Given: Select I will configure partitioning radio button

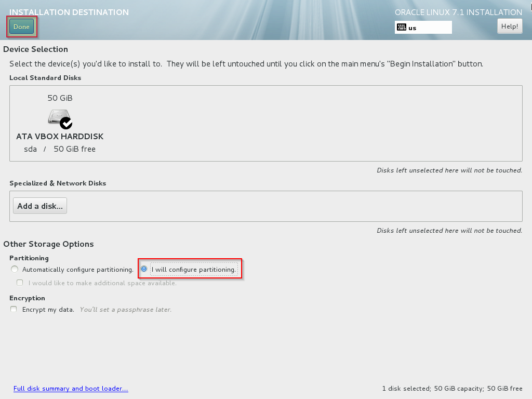Looking at the screenshot, I should [144, 269].
